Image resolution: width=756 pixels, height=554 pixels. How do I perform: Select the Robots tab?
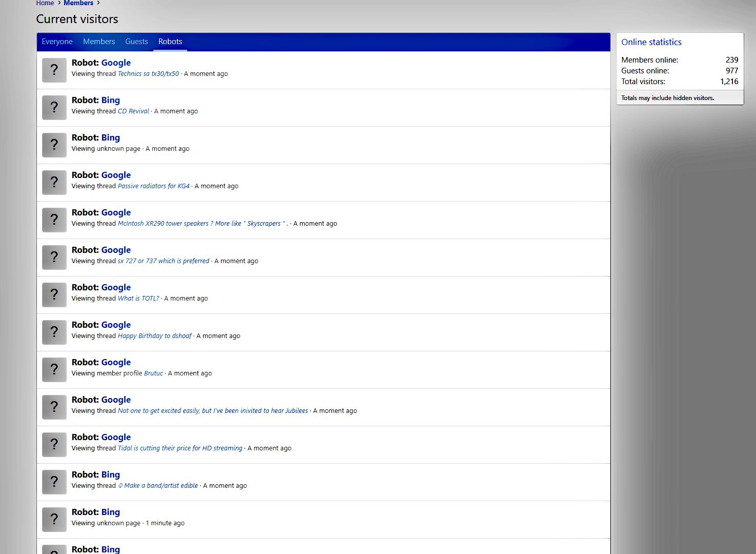point(170,42)
